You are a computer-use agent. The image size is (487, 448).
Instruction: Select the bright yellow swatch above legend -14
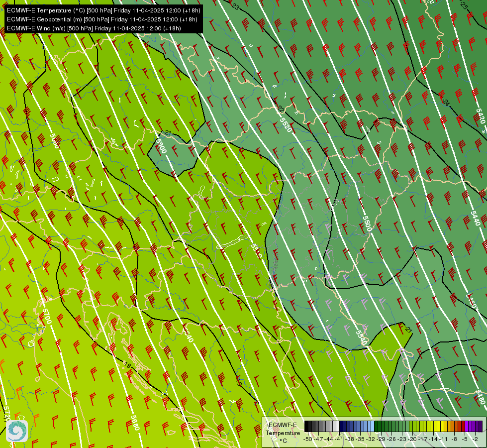(435, 426)
